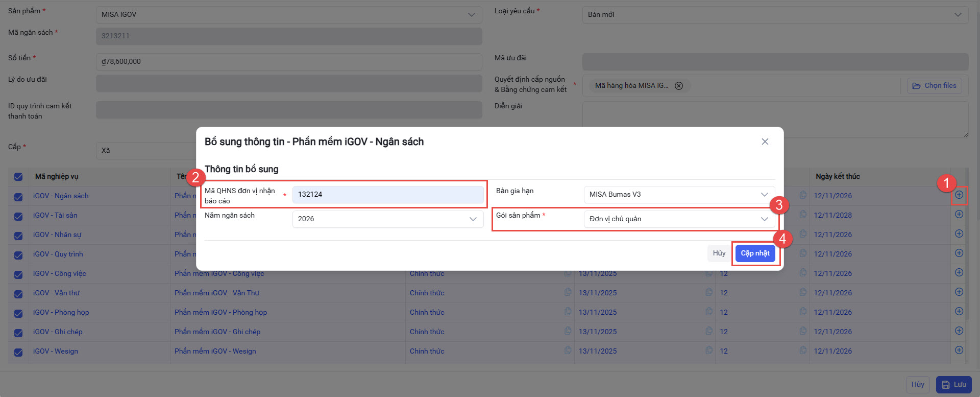Click the Số tiền input field
This screenshot has width=980, height=397.
[x=289, y=61]
